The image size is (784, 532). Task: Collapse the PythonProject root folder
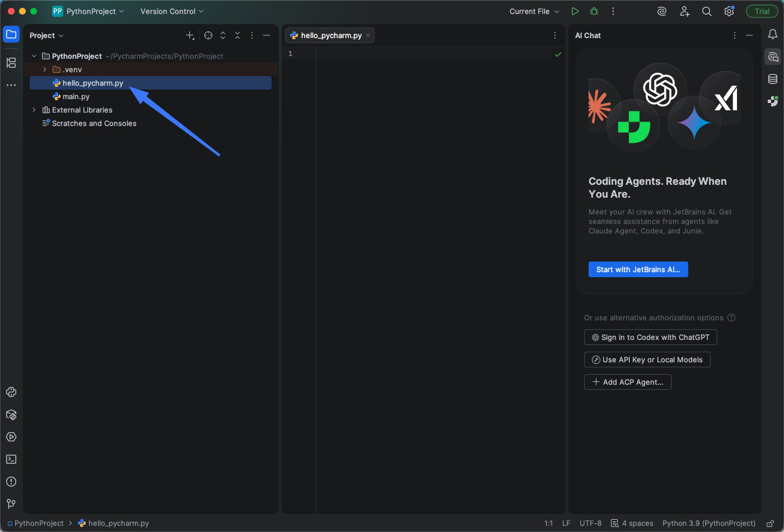34,56
